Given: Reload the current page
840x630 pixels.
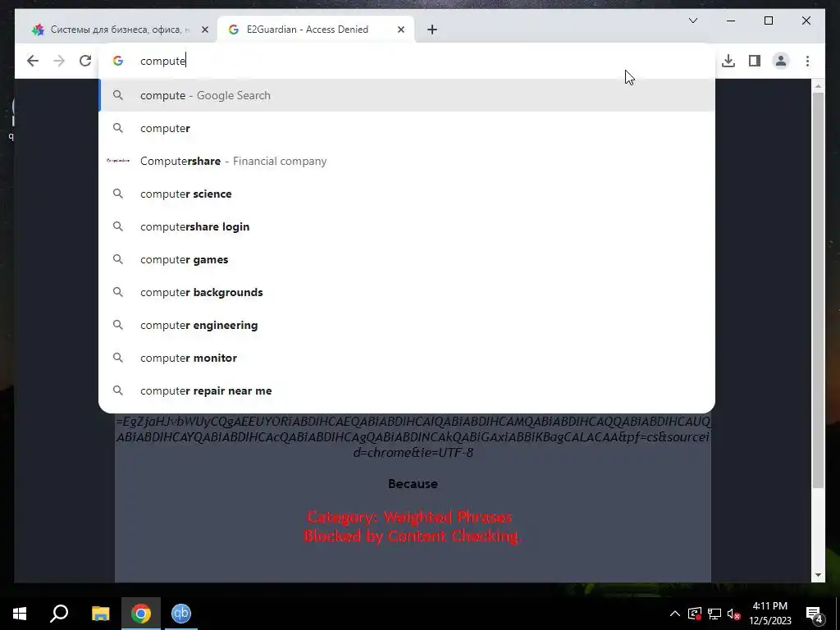Looking at the screenshot, I should 85,61.
